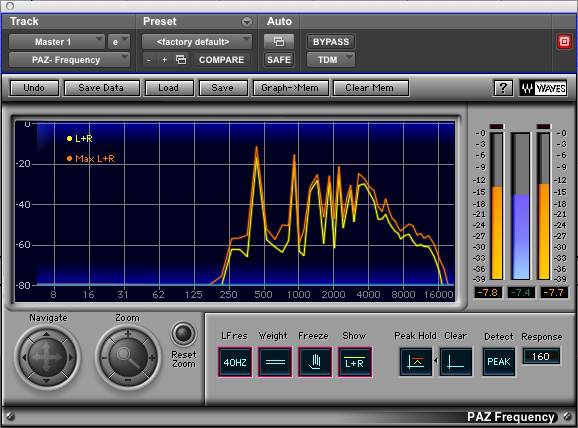
Task: Open the Preset menu arrow
Action: click(247, 22)
